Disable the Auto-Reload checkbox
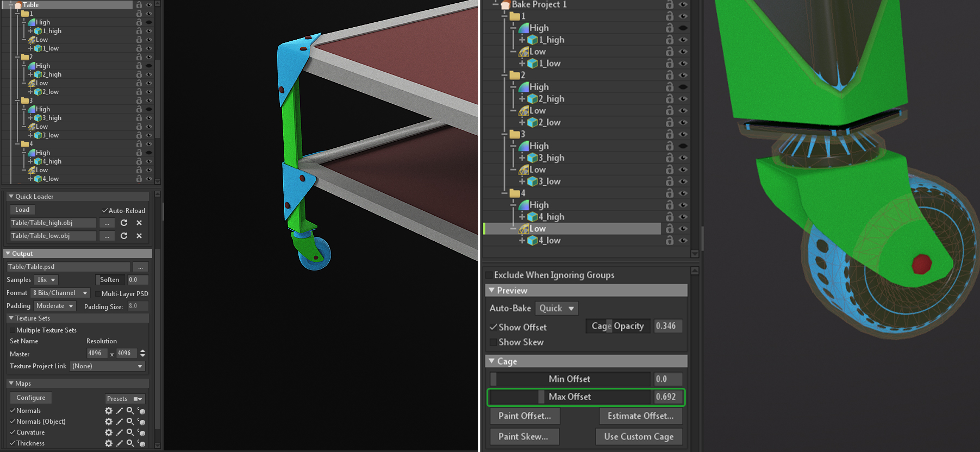The height and width of the screenshot is (452, 980). [104, 211]
